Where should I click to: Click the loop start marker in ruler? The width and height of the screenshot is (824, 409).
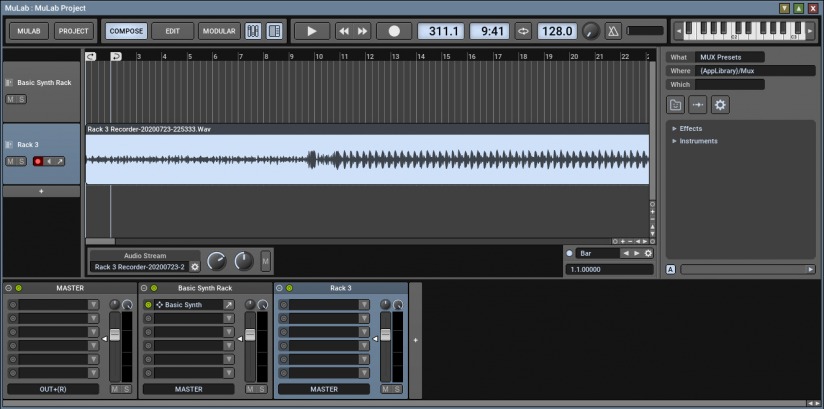coord(90,56)
